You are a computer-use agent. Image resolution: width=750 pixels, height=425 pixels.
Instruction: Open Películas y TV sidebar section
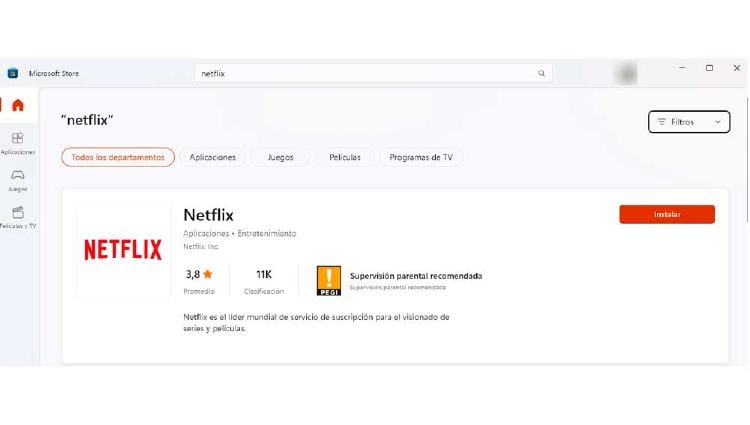click(x=18, y=217)
